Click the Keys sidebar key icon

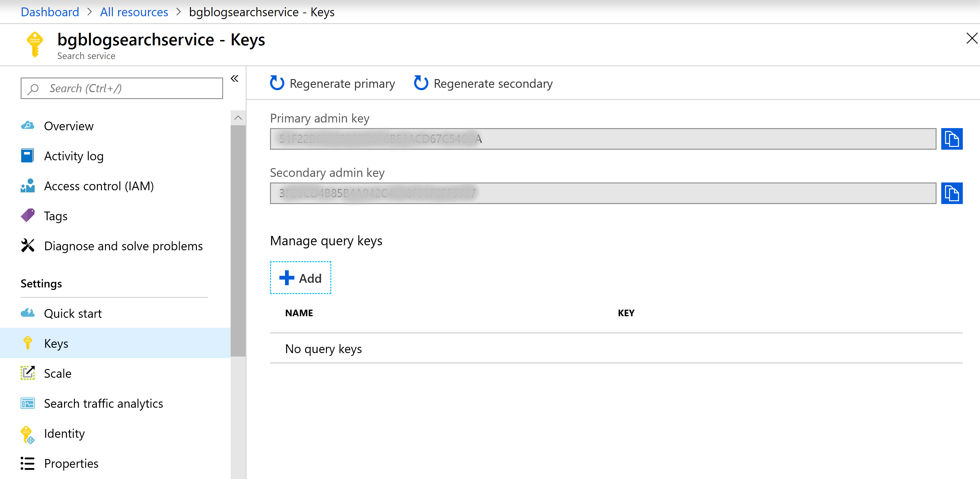click(x=27, y=343)
